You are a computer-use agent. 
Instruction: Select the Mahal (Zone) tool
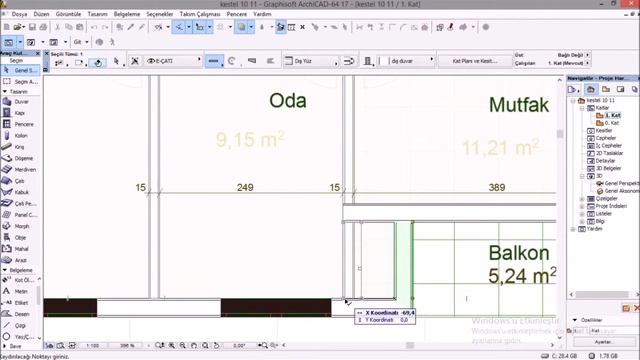pyautogui.click(x=20, y=249)
